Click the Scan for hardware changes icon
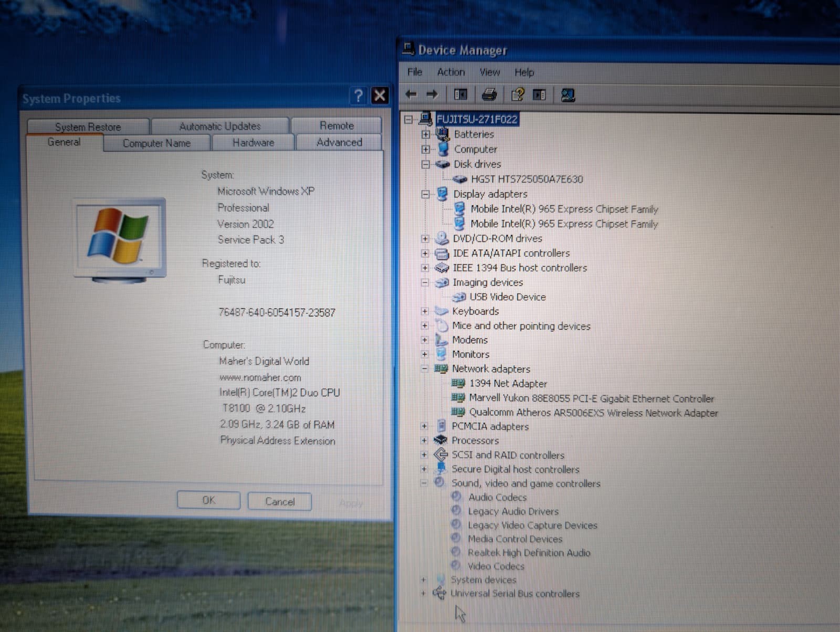This screenshot has height=632, width=840. [x=568, y=95]
